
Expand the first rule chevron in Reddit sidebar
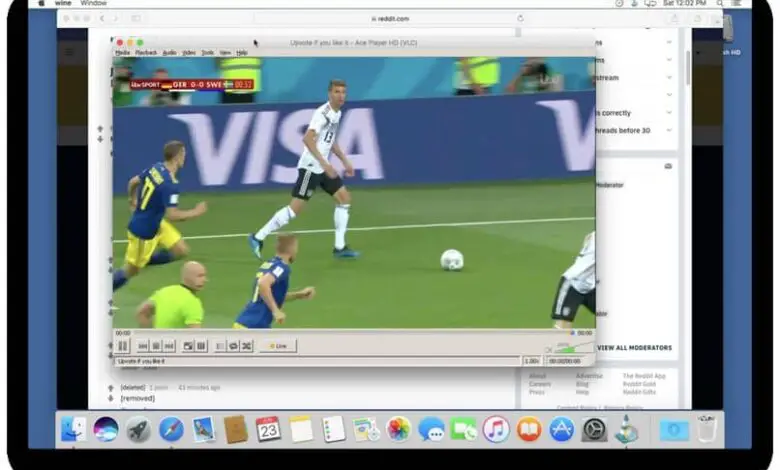(669, 42)
